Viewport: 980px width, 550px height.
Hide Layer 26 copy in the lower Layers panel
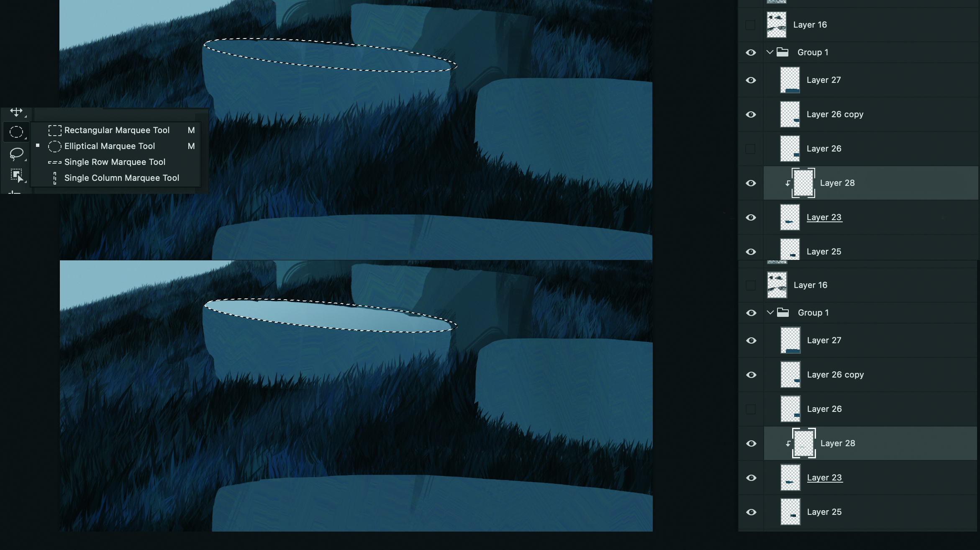click(751, 375)
